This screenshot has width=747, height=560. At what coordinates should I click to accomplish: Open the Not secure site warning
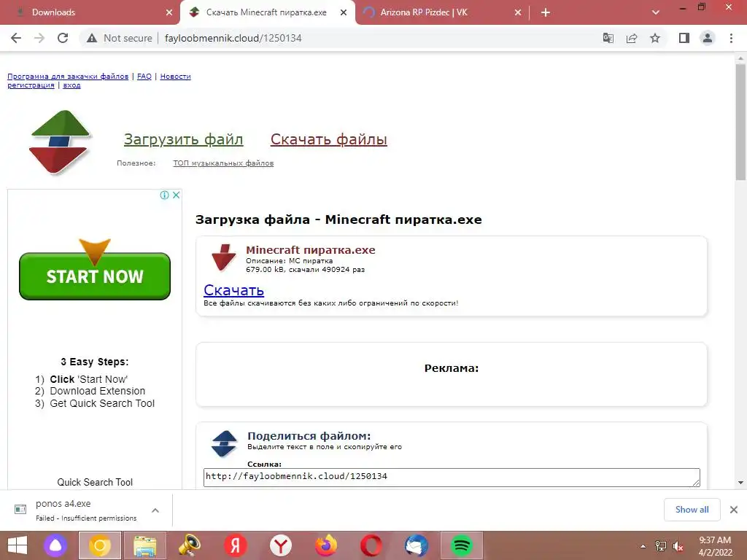tap(120, 38)
